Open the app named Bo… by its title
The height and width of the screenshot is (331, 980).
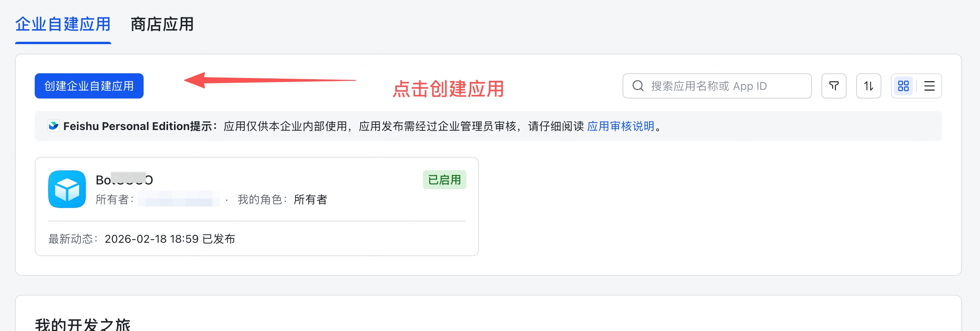[x=124, y=180]
